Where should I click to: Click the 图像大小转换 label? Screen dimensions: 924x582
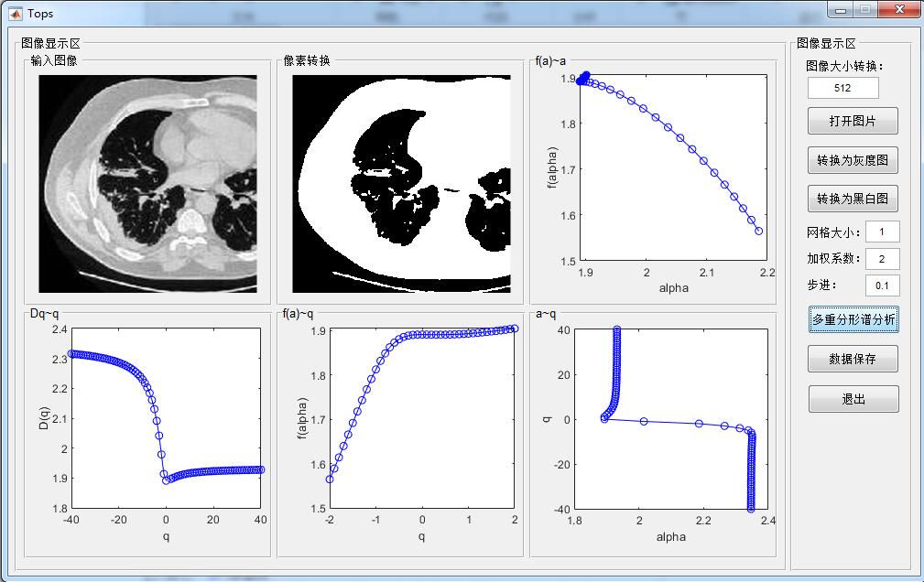845,66
